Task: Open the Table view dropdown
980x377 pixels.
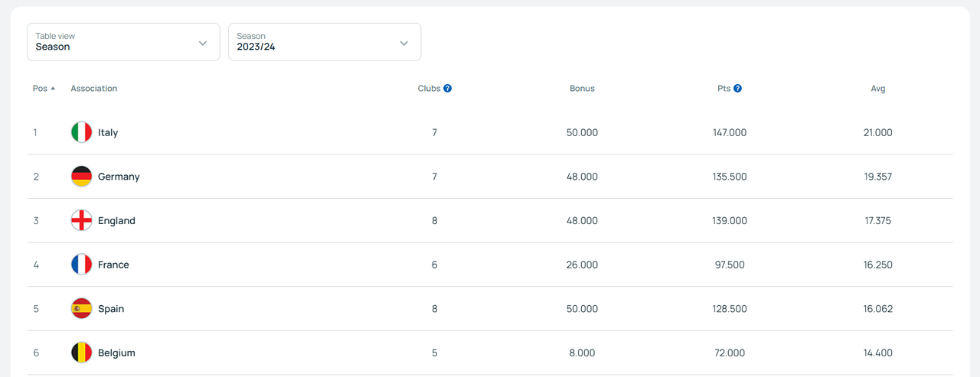Action: (123, 42)
